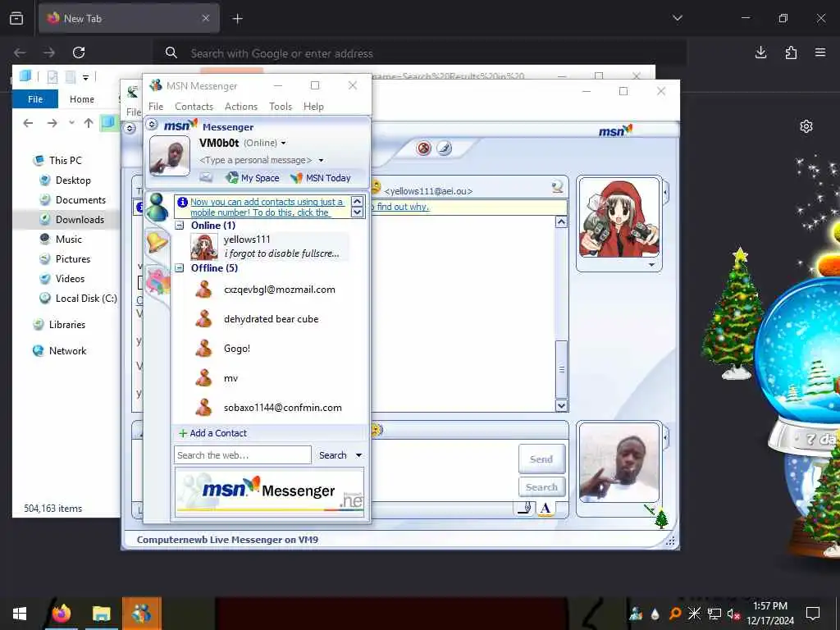
Task: Toggle the menu bar button beside the msn logo
Action: [152, 125]
